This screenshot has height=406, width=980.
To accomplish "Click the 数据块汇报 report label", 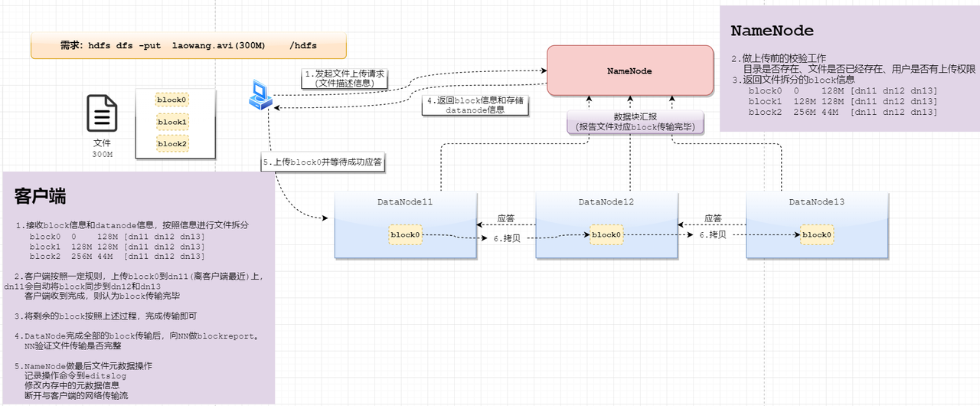I will pos(636,122).
